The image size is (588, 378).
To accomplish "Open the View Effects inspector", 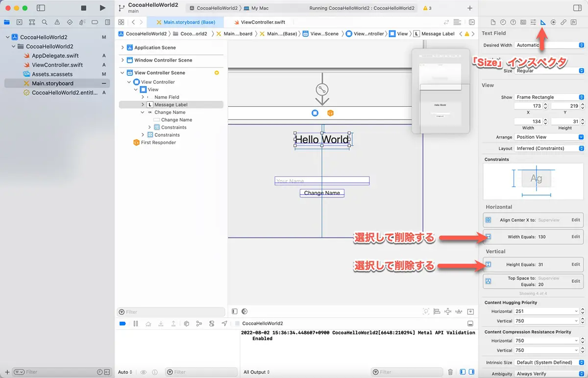I will 574,22.
